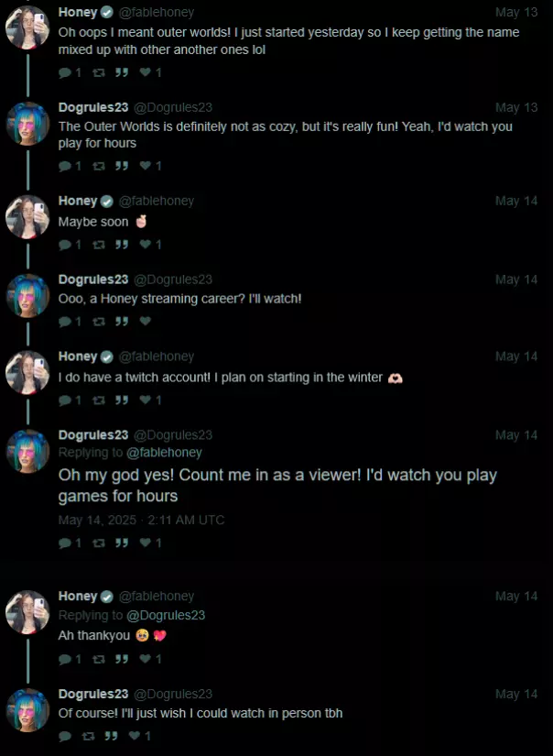Click the @Dogrules23 handle on 'Ooo, a Honey' tweet
Viewport: 553px width, 756px height.
172,279
